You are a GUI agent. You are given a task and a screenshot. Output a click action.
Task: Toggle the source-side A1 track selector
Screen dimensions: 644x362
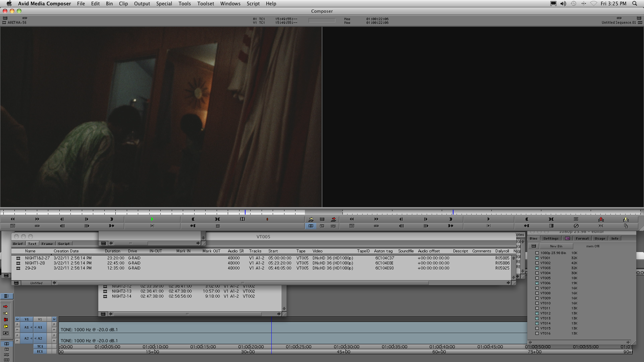coord(26,327)
